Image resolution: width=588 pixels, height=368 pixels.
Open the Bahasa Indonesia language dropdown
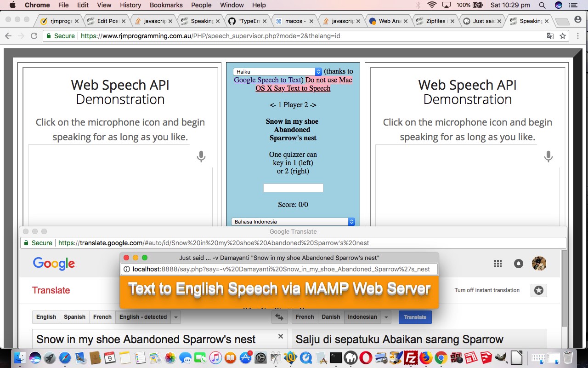coord(293,222)
